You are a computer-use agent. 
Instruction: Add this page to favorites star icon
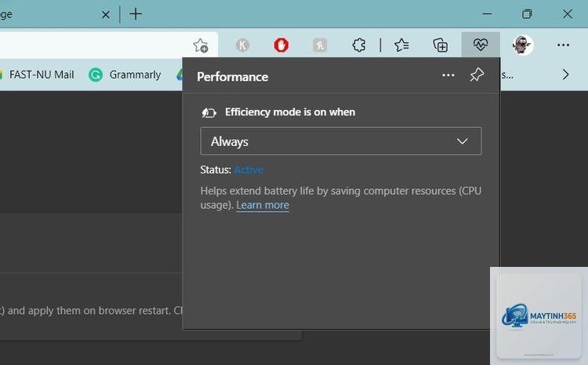point(201,46)
